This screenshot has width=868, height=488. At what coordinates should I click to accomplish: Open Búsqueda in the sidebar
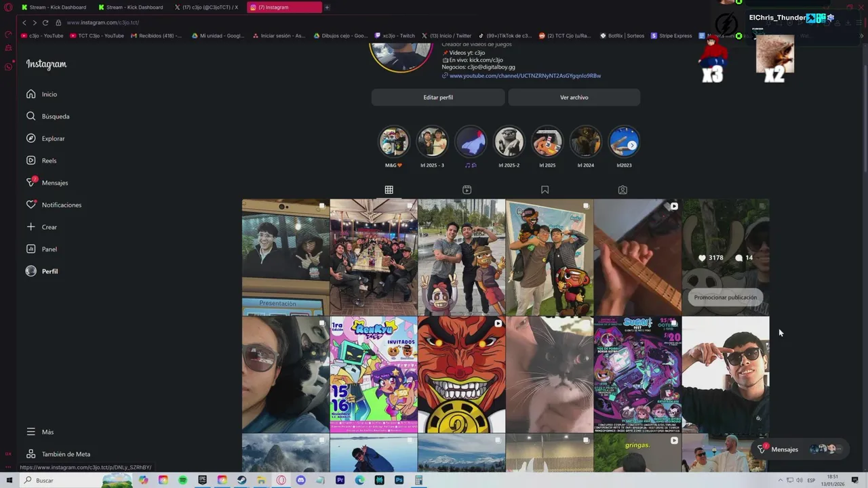[x=47, y=117]
